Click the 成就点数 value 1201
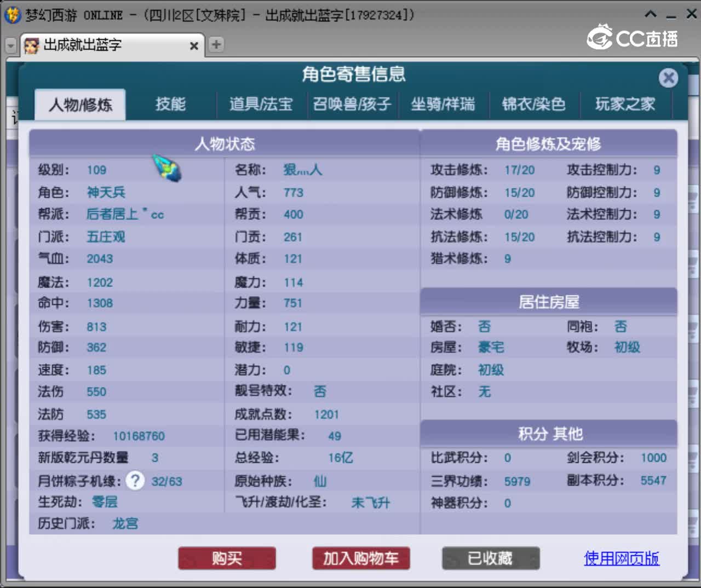Viewport: 701px width, 588px height. click(326, 414)
